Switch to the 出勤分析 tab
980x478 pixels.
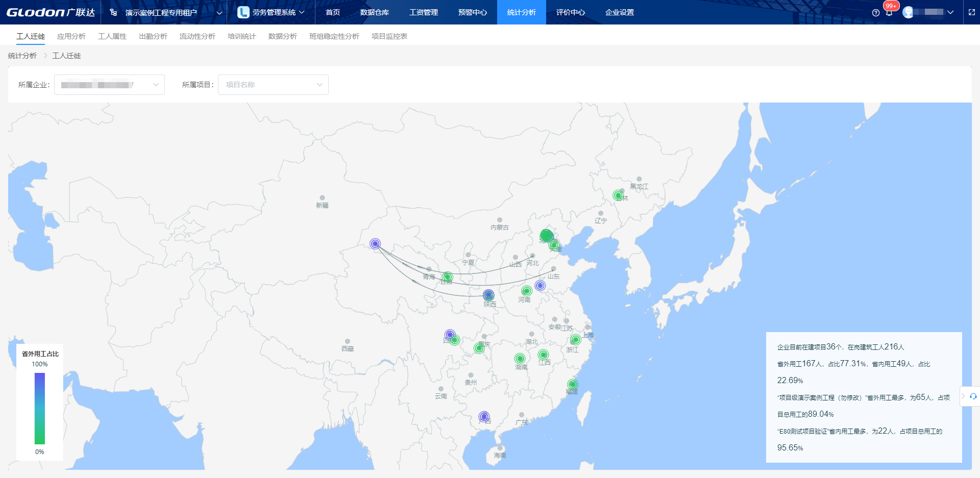click(x=153, y=36)
